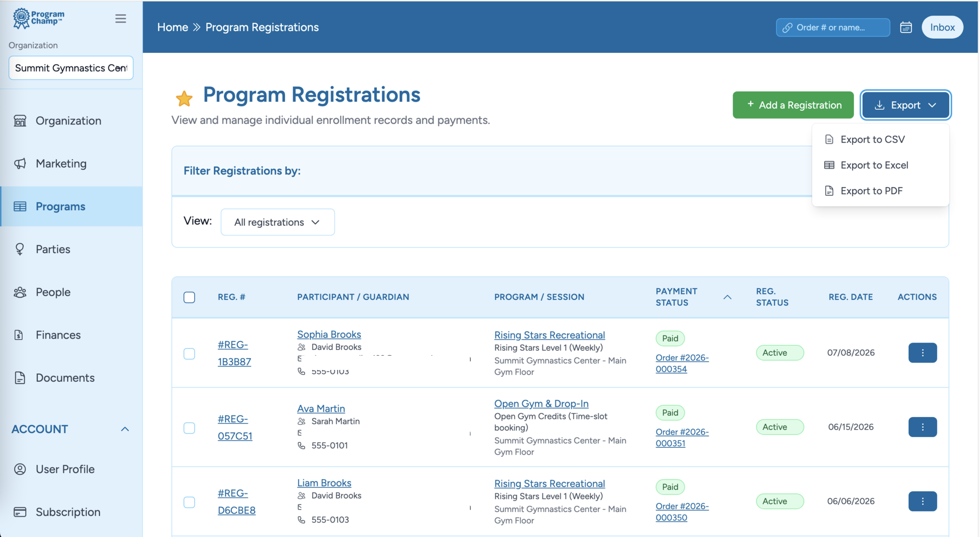The height and width of the screenshot is (537, 980).
Task: Open registration #REG-D6CBE8
Action: [237, 502]
